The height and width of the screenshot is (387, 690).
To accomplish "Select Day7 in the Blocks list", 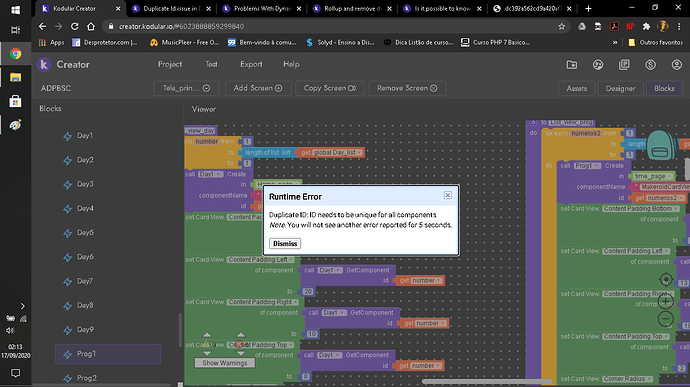I will pos(108,281).
